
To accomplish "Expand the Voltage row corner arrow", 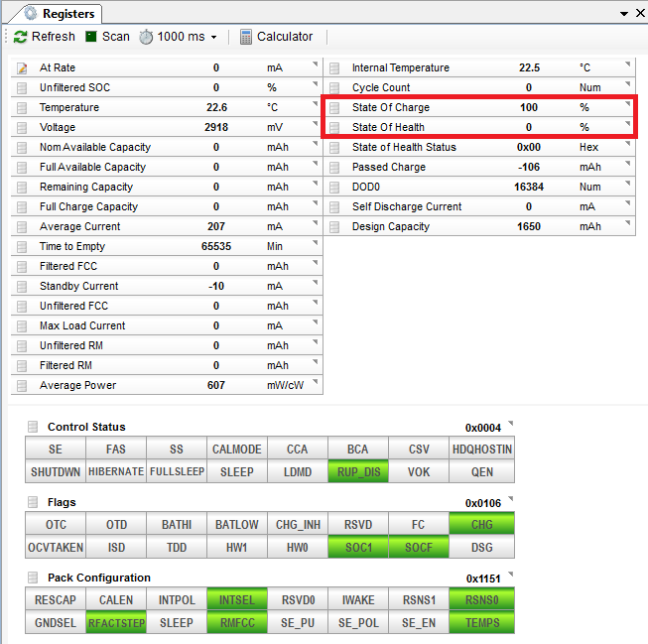I will coord(315,124).
